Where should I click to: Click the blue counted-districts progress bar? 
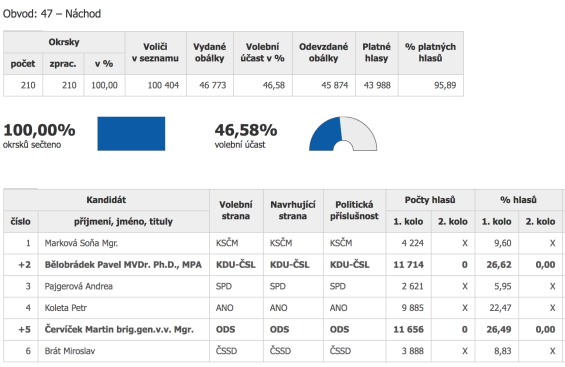131,134
